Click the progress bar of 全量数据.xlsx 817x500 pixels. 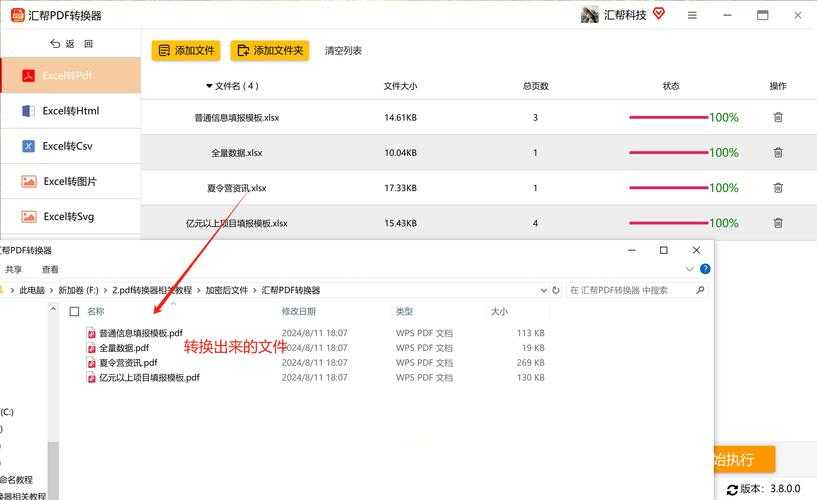point(669,153)
